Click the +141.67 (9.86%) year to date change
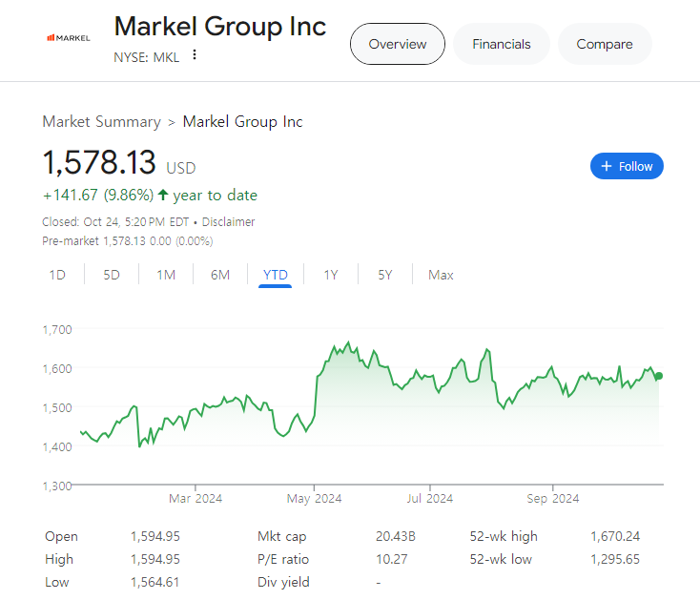This screenshot has width=700, height=600. coord(150,196)
